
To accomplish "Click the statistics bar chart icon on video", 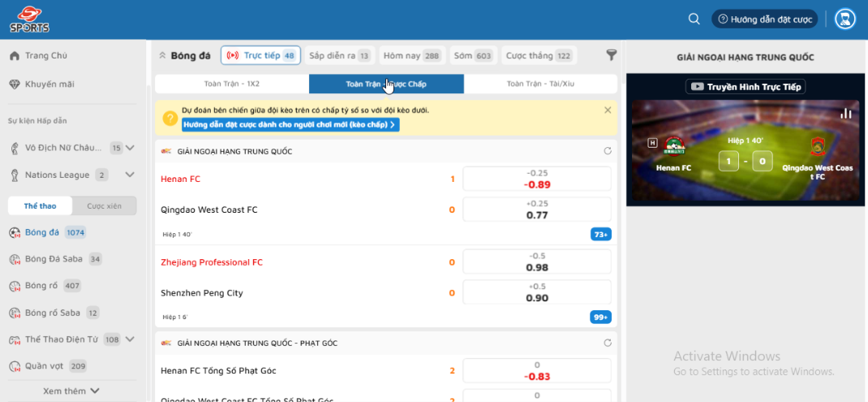I will point(846,113).
